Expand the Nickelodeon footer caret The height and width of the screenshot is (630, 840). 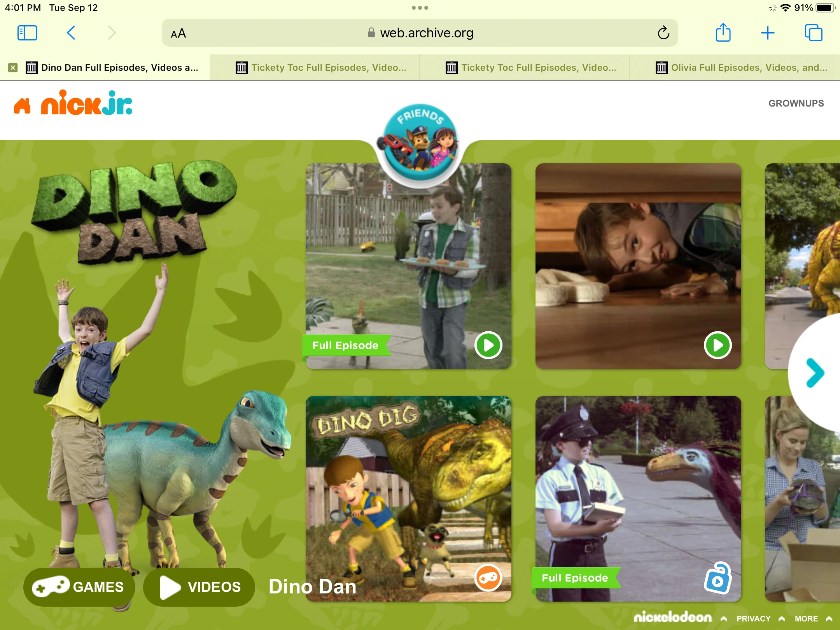[x=723, y=619]
